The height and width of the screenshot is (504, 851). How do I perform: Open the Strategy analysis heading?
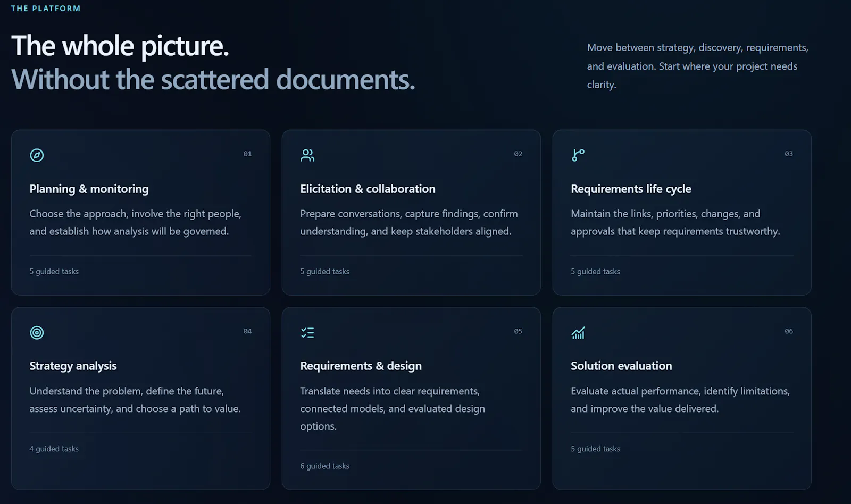click(73, 366)
